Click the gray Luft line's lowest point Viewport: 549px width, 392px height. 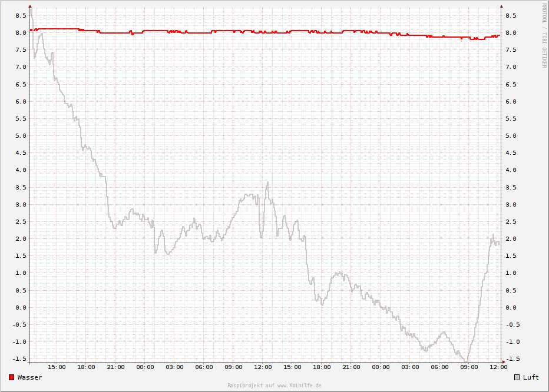[466, 360]
